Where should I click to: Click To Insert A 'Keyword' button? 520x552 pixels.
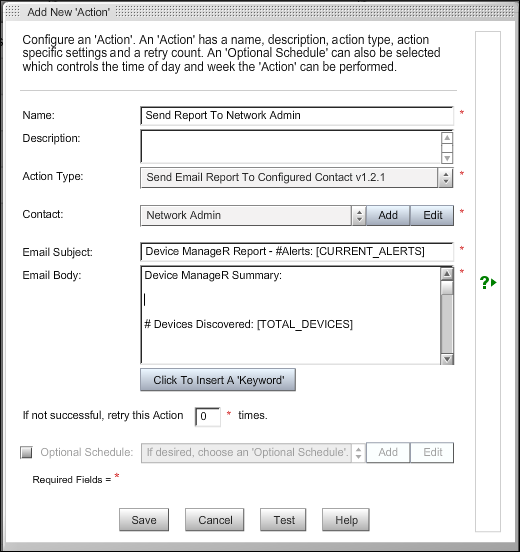tap(218, 380)
